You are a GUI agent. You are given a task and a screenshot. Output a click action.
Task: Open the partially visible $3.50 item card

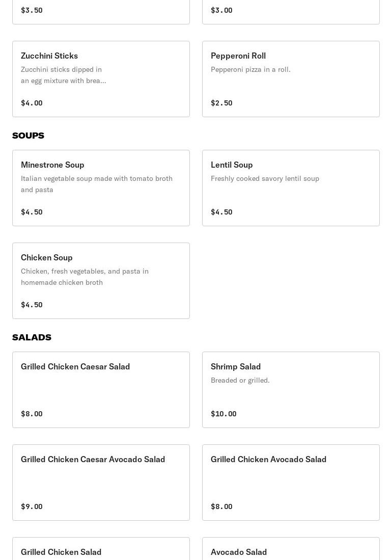point(101,12)
